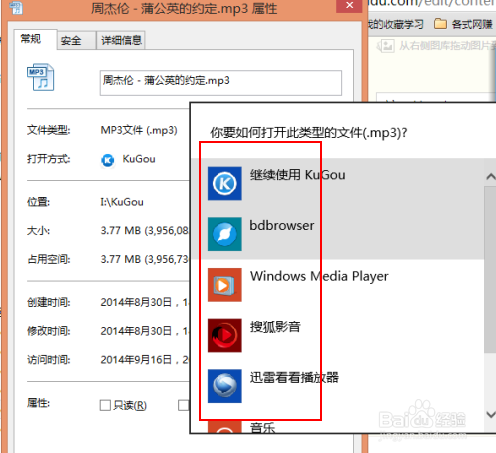Close the properties window

pos(349,6)
